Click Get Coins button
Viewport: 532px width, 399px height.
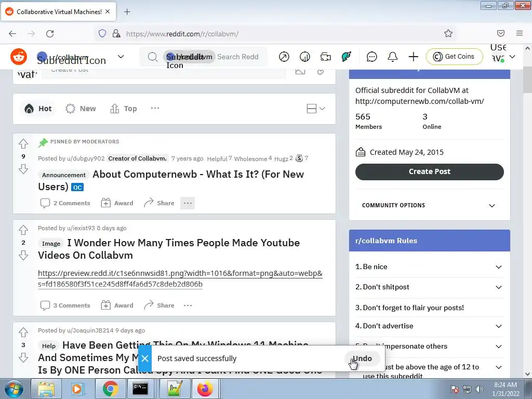coord(454,56)
